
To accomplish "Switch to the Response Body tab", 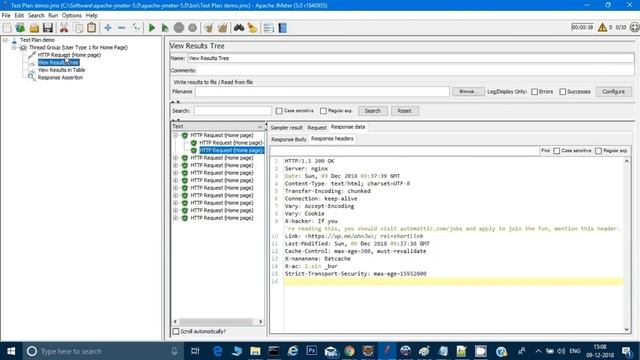I will point(289,139).
